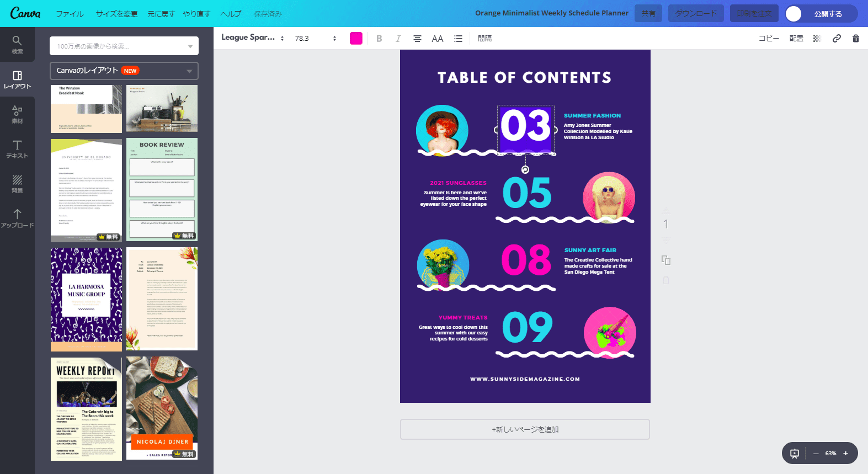Screen dimensions: 868x474
Task: Click 元に戻す undo
Action: [x=161, y=14]
